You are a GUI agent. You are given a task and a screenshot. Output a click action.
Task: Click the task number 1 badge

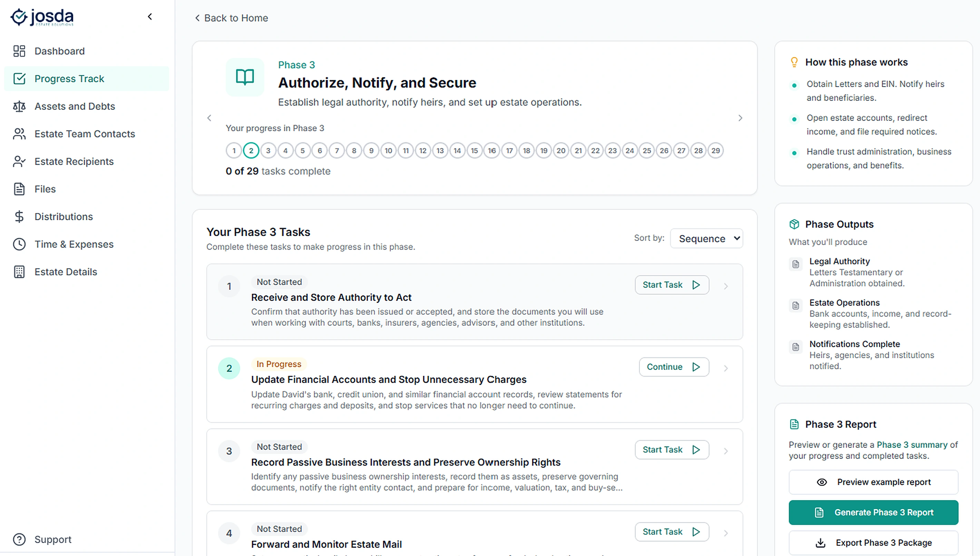click(x=229, y=286)
